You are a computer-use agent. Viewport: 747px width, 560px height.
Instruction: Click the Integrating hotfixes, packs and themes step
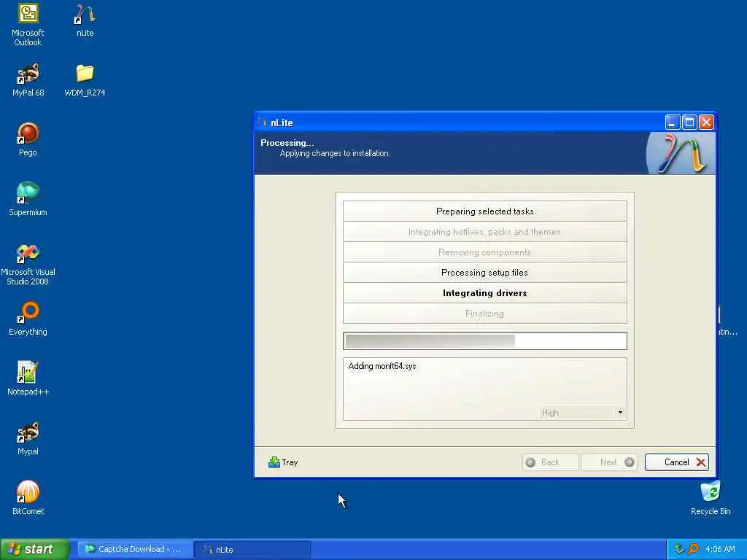485,232
